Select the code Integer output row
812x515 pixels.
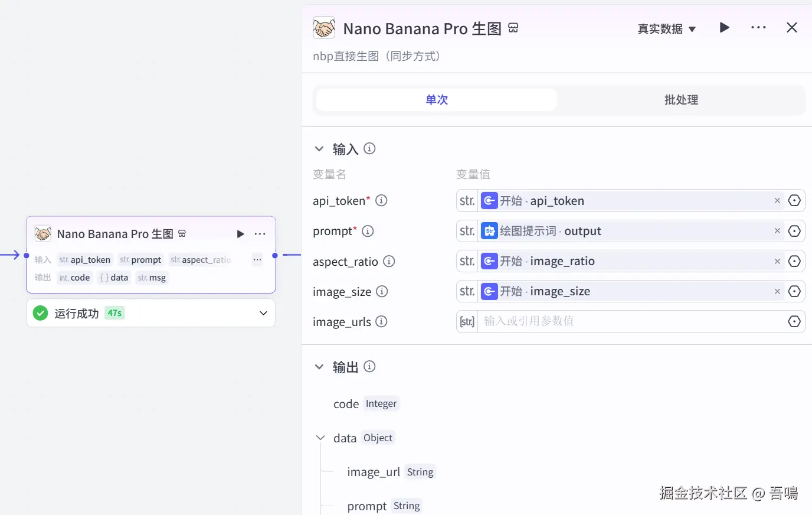tap(366, 404)
